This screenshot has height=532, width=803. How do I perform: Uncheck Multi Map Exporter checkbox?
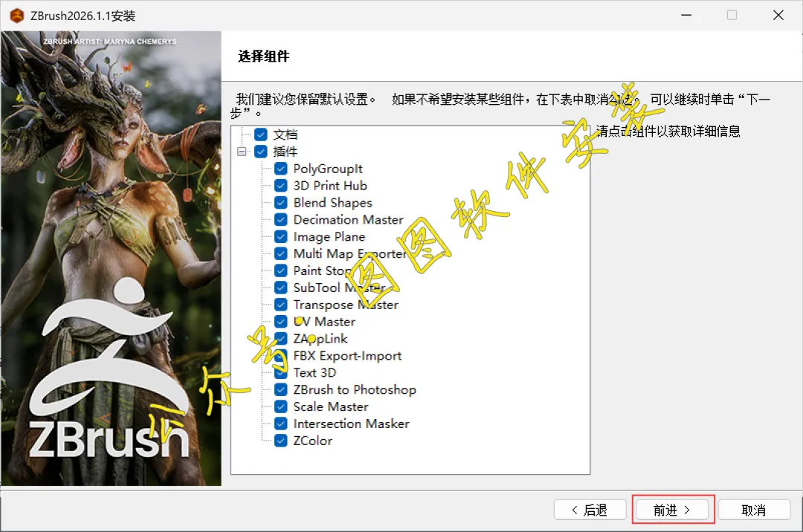click(280, 253)
